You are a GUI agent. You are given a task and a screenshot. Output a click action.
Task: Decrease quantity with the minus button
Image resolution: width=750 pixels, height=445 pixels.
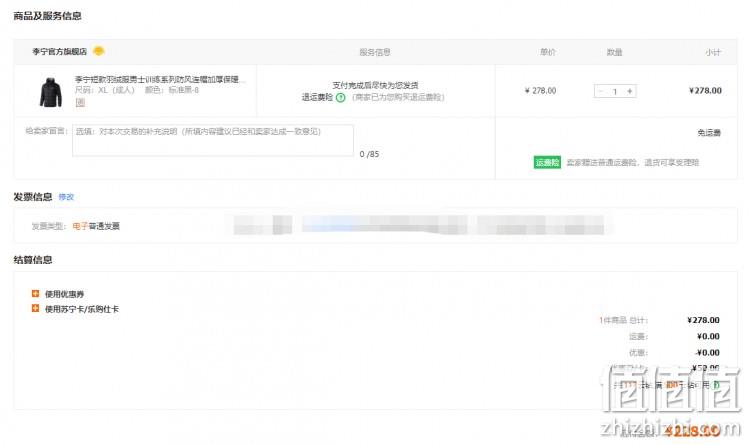click(601, 91)
